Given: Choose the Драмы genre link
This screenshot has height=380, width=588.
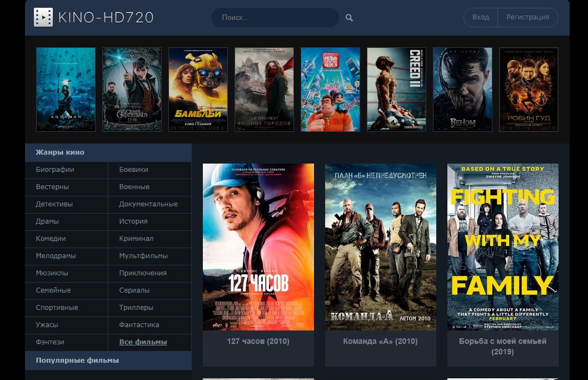Looking at the screenshot, I should [x=47, y=221].
